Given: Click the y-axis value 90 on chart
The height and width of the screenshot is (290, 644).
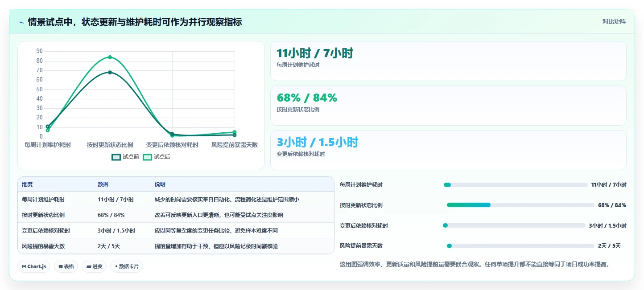Looking at the screenshot, I should pos(39,51).
